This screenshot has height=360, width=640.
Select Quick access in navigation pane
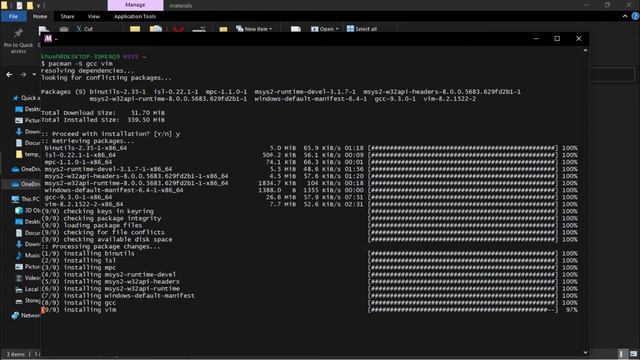click(27, 98)
